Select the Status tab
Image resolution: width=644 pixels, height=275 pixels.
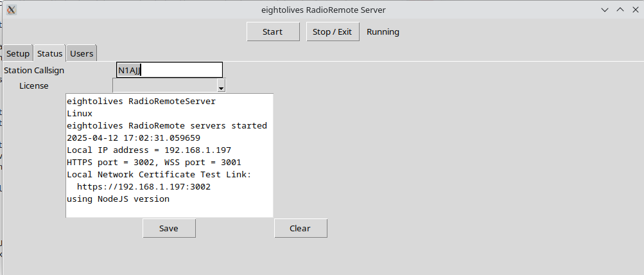point(49,53)
